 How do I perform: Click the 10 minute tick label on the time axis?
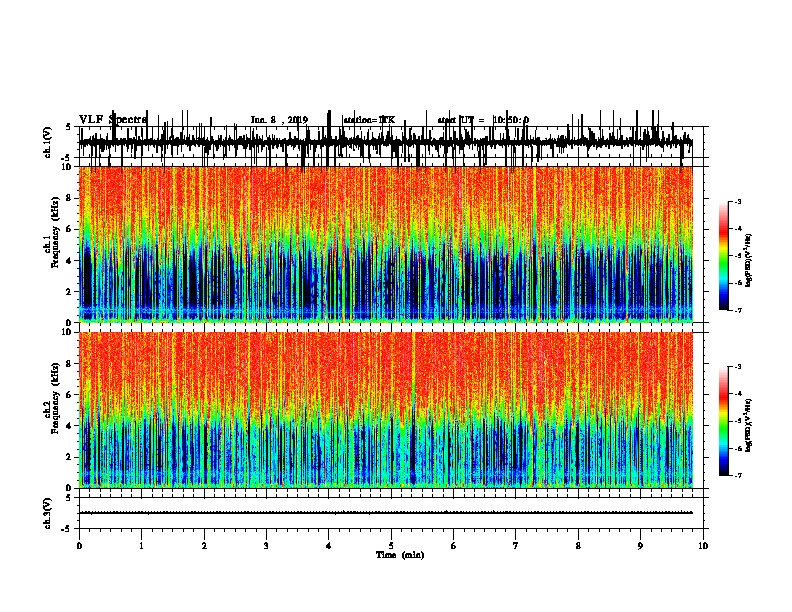click(703, 546)
